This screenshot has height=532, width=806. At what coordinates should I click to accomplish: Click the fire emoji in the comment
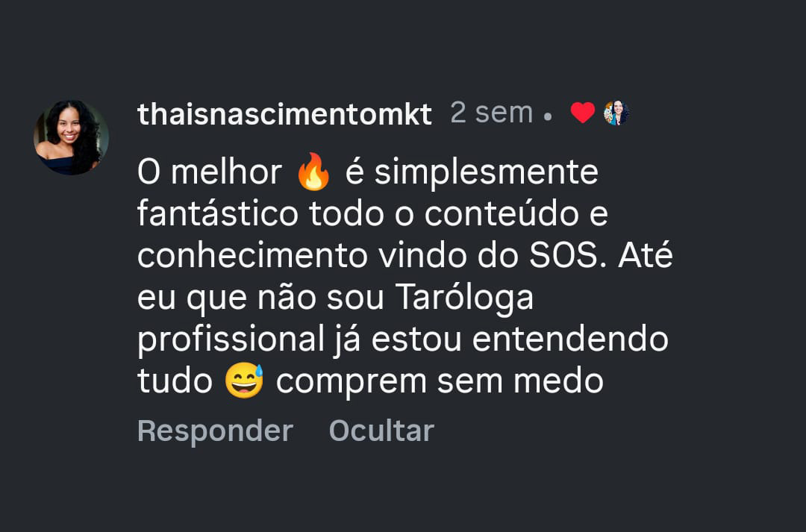pyautogui.click(x=313, y=172)
